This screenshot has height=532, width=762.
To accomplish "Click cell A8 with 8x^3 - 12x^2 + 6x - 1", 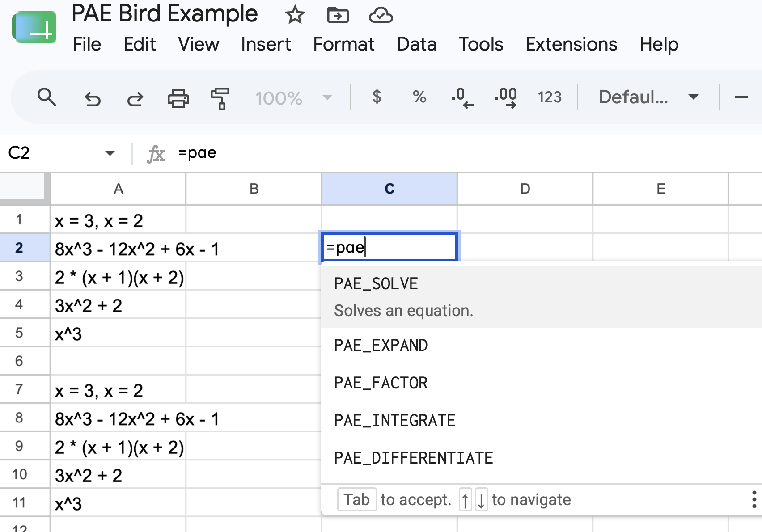I will [118, 418].
